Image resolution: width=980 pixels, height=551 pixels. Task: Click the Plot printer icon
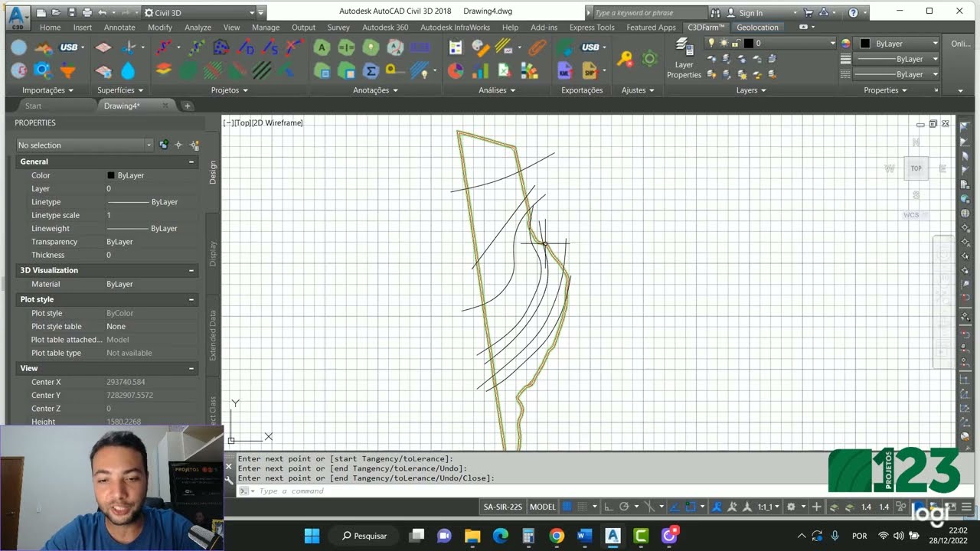click(87, 12)
